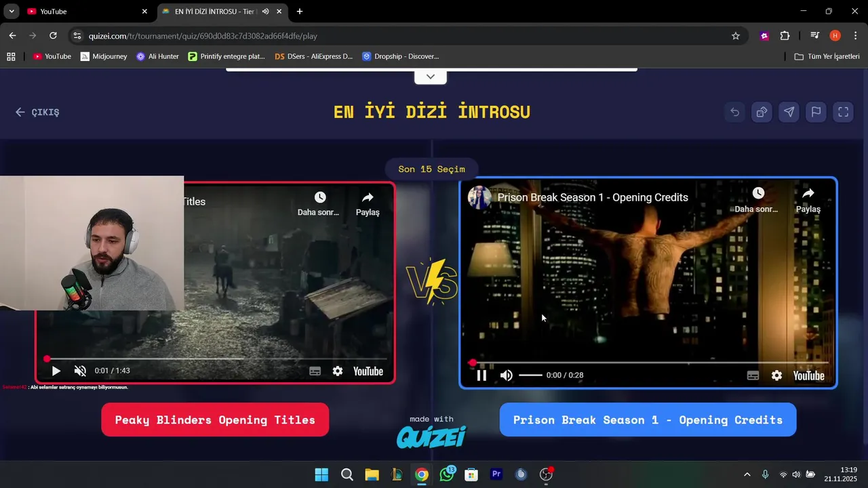Bookmark this page with the star
This screenshot has width=868, height=488.
pyautogui.click(x=735, y=36)
